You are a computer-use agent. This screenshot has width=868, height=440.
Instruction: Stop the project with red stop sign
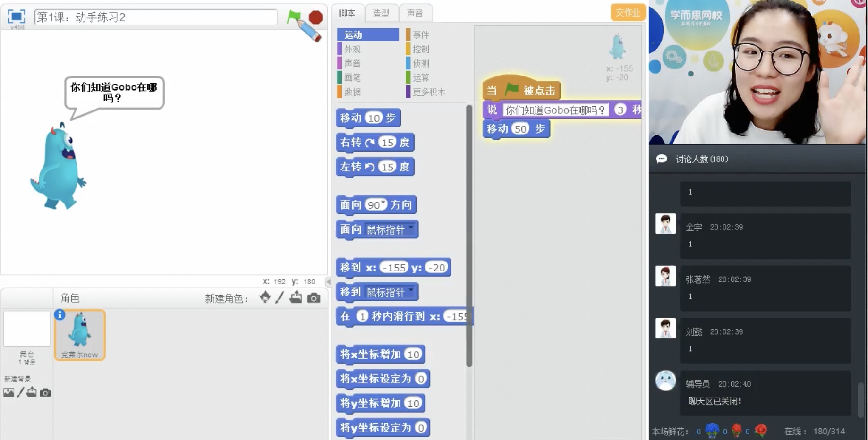coord(315,17)
